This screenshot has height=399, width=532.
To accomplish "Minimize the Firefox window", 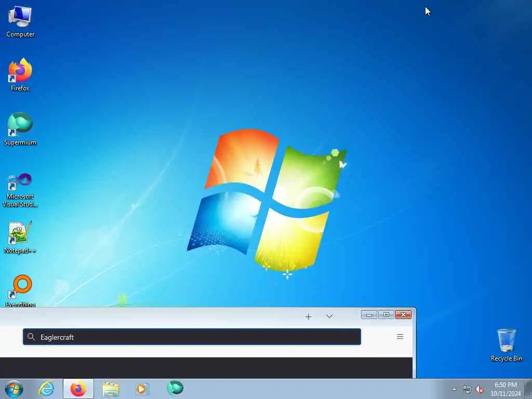I will (369, 315).
